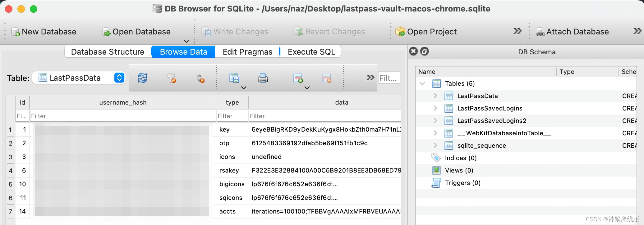Switch to the Database Structure tab
Image resolution: width=644 pixels, height=225 pixels.
coord(108,52)
